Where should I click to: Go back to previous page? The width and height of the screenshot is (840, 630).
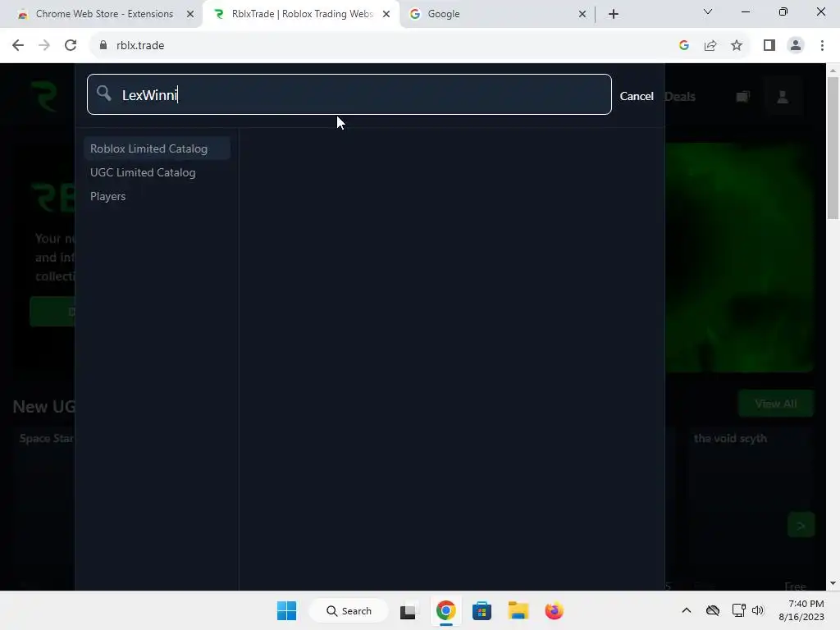[x=18, y=45]
